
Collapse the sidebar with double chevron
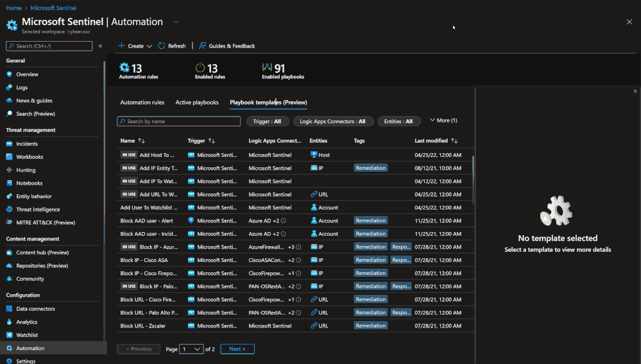click(x=100, y=45)
